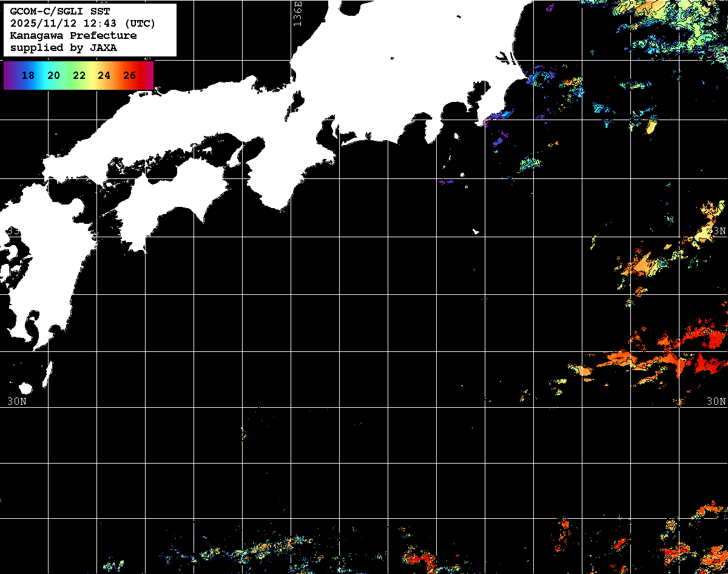The height and width of the screenshot is (574, 728).
Task: Select the 2025/11/12 12:43 UTC timestamp
Action: 83,24
